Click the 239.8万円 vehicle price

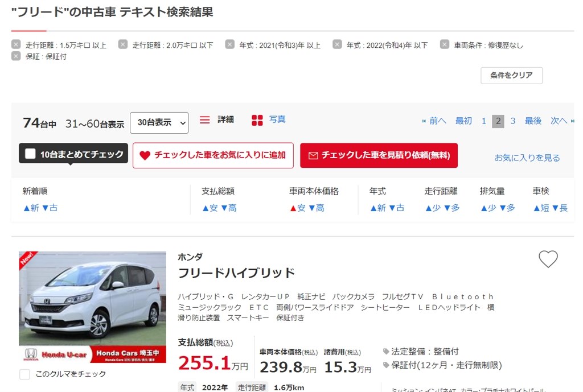pyautogui.click(x=288, y=367)
